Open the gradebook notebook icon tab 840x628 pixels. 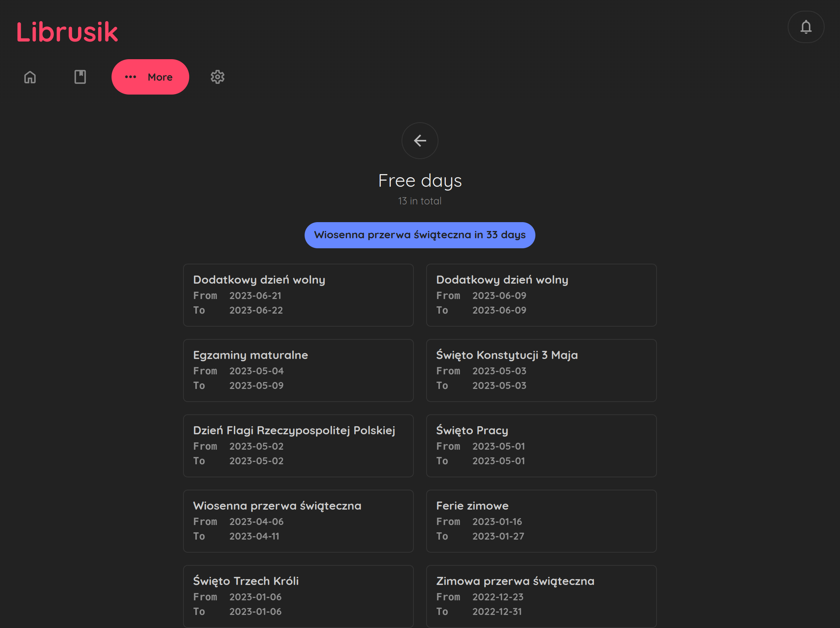(x=80, y=77)
